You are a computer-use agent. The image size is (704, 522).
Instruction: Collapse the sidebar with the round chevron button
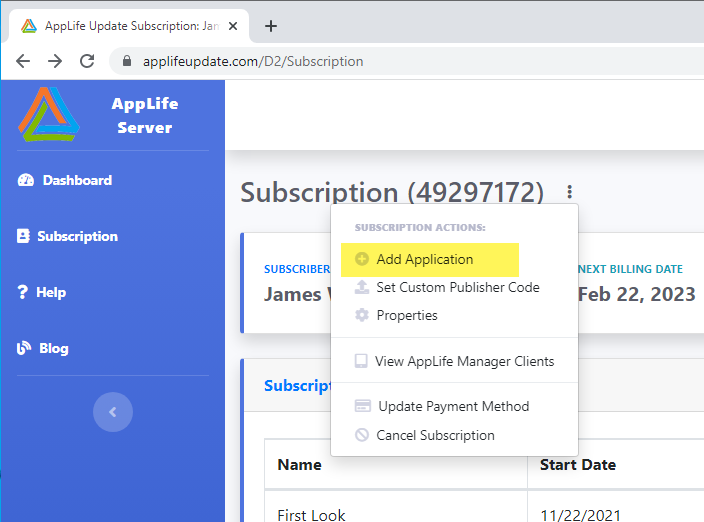point(113,412)
